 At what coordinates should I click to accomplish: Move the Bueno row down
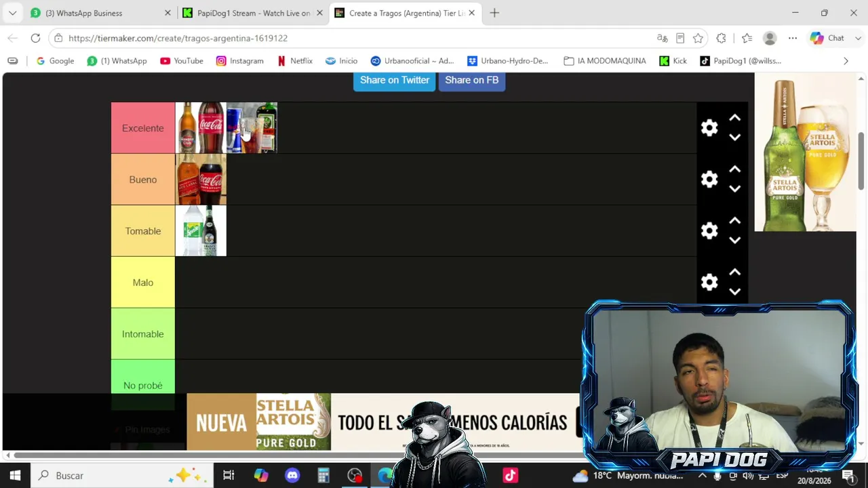(734, 188)
